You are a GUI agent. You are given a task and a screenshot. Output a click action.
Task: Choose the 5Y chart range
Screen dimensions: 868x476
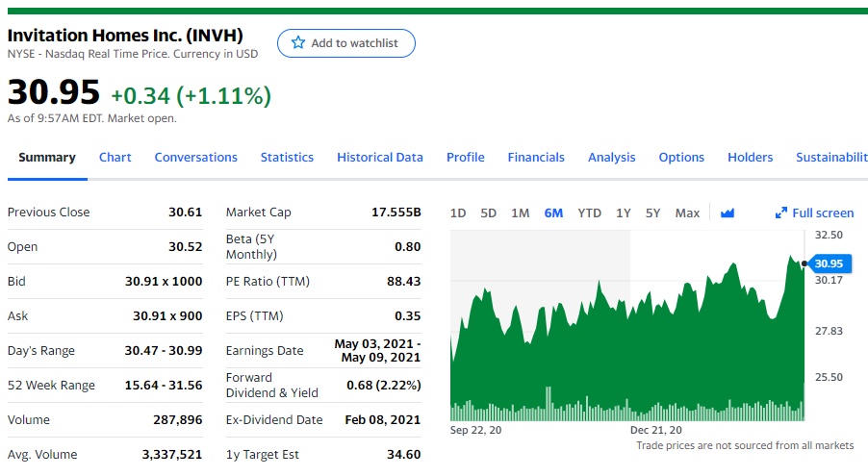[x=652, y=213]
